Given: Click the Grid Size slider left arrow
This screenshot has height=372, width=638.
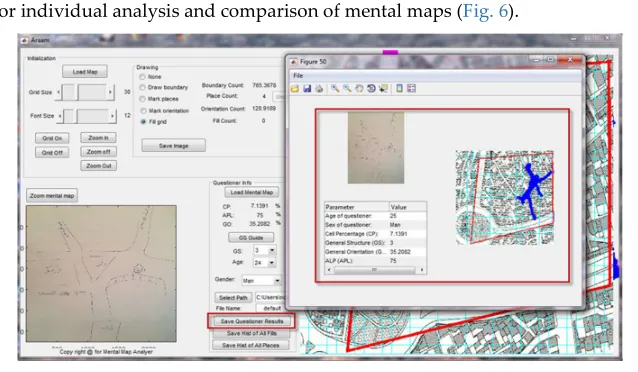Looking at the screenshot, I should coord(59,92).
